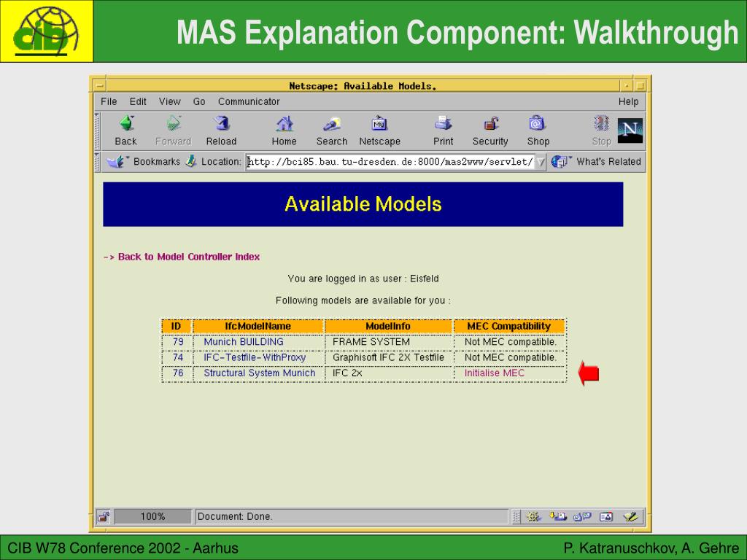Open Security info with the padlock icon
Screen dimensions: 747x560
click(491, 124)
